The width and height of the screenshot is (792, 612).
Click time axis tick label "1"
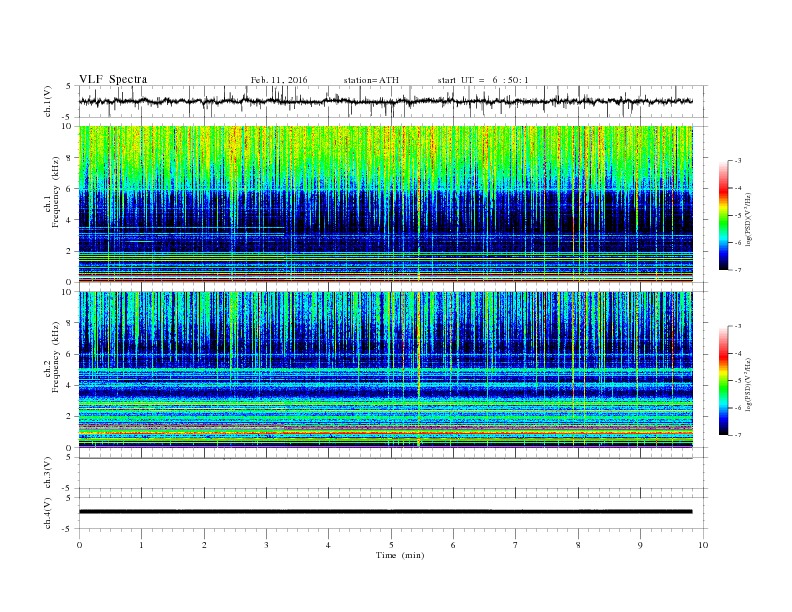pos(141,545)
